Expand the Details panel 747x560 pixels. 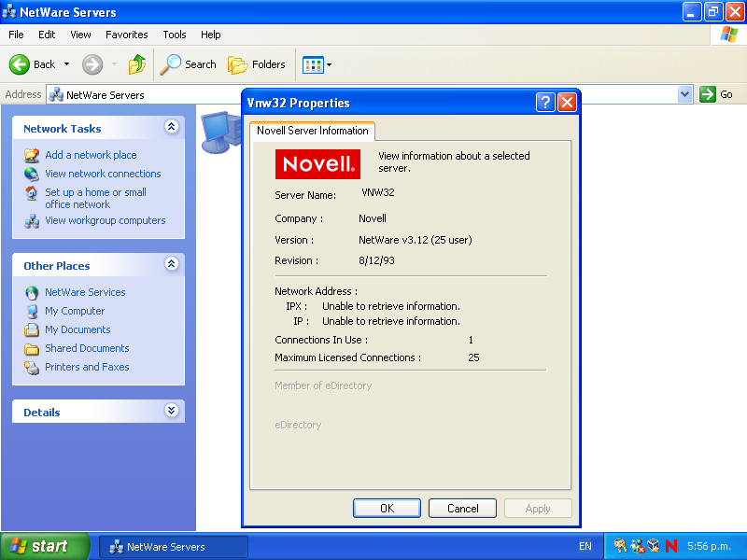coord(172,411)
